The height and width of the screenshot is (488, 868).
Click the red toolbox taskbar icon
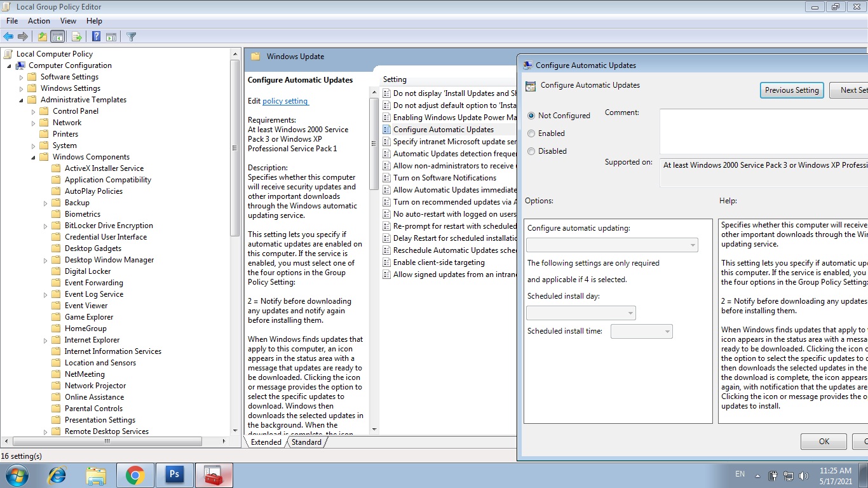[x=214, y=475]
